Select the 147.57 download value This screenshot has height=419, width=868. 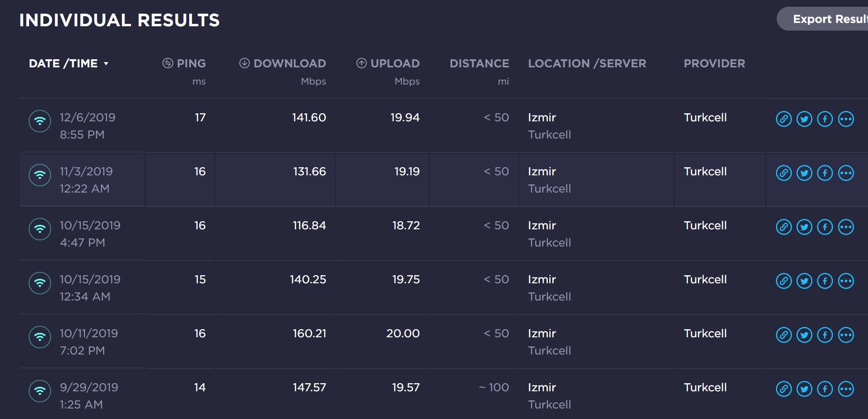point(310,387)
